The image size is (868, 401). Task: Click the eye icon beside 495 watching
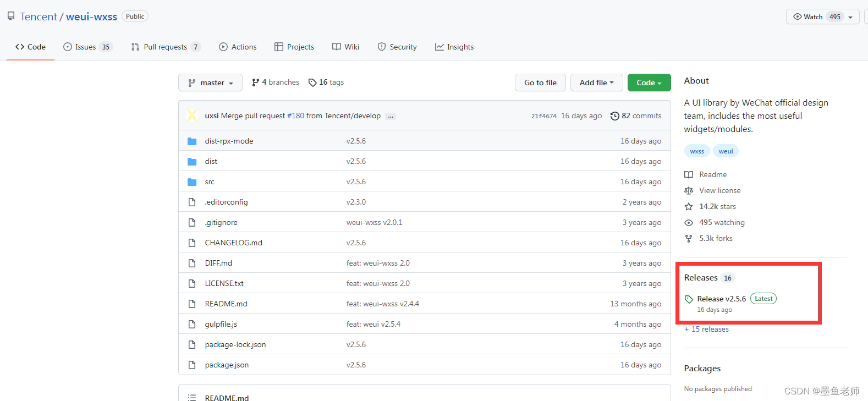689,223
